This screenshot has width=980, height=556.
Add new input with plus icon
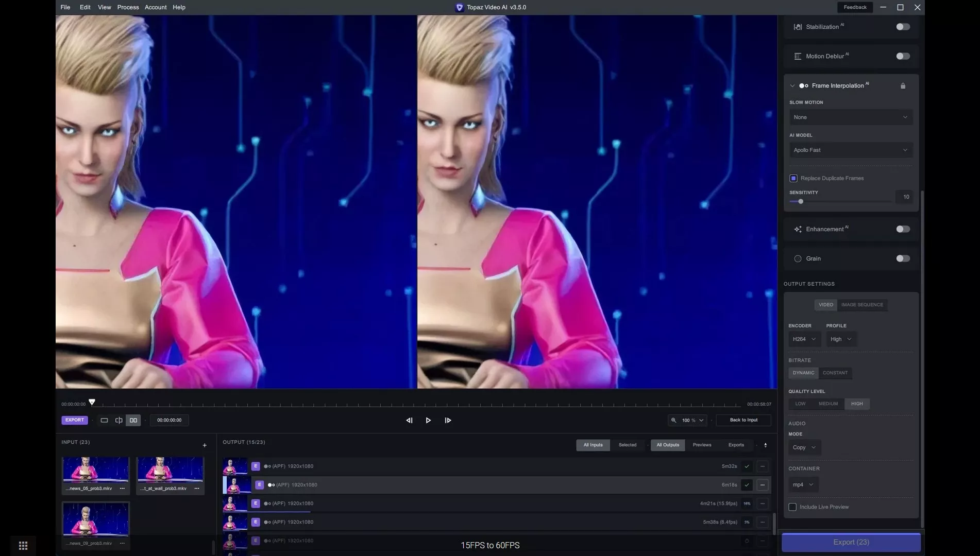click(205, 445)
